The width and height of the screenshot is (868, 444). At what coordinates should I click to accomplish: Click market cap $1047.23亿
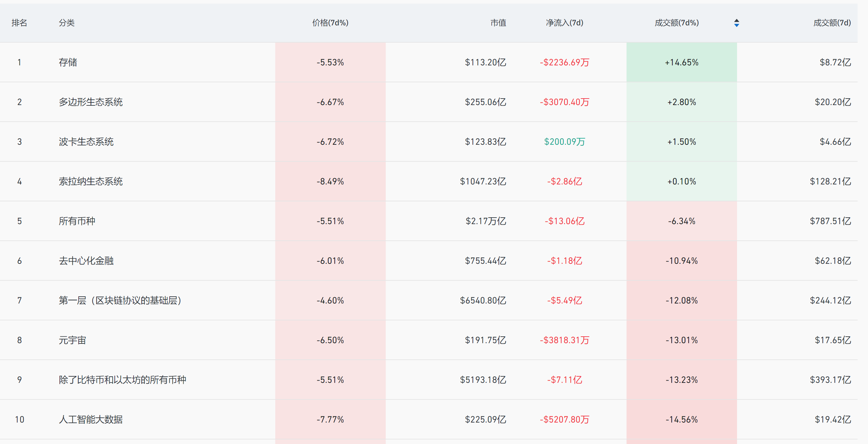click(483, 182)
